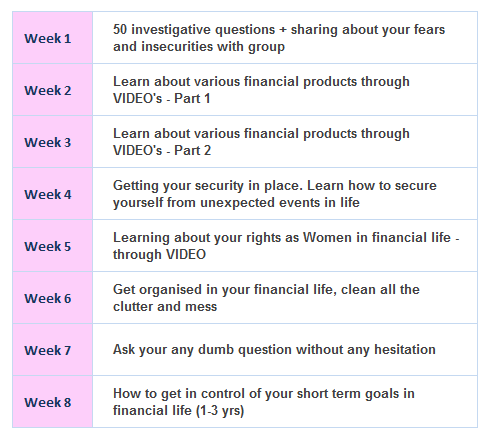Click 'insecurities with group' text line

pyautogui.click(x=199, y=47)
